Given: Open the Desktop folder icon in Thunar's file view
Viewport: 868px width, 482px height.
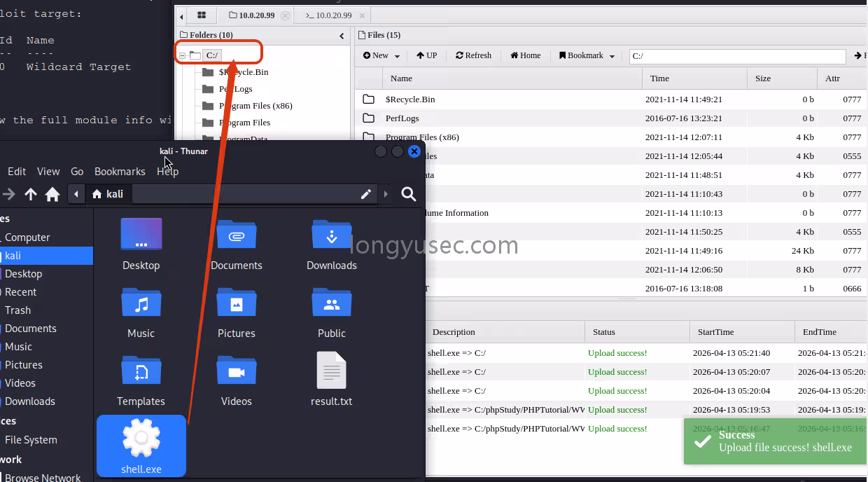Looking at the screenshot, I should [x=141, y=234].
